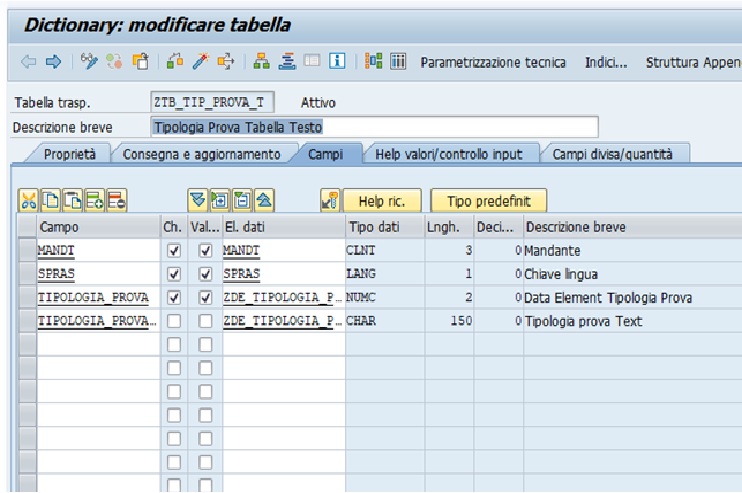Open the Proprietà tab
742x493 pixels.
click(x=70, y=154)
